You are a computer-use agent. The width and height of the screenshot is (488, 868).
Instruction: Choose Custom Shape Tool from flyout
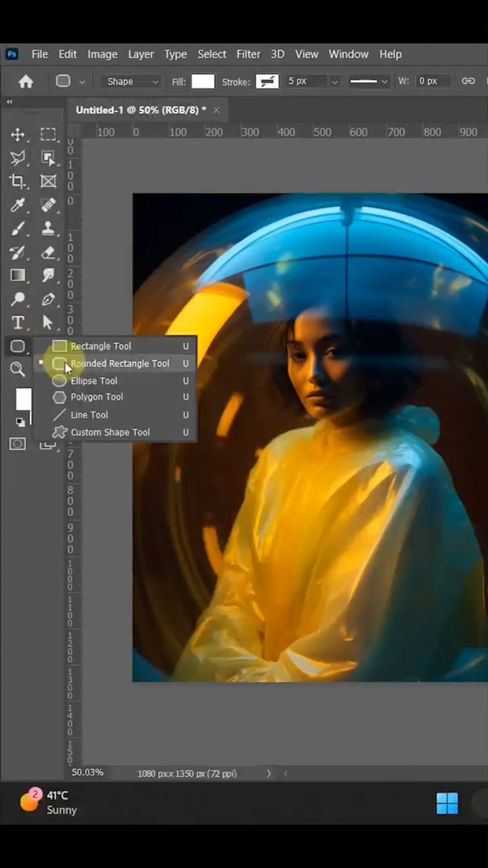click(x=115, y=432)
